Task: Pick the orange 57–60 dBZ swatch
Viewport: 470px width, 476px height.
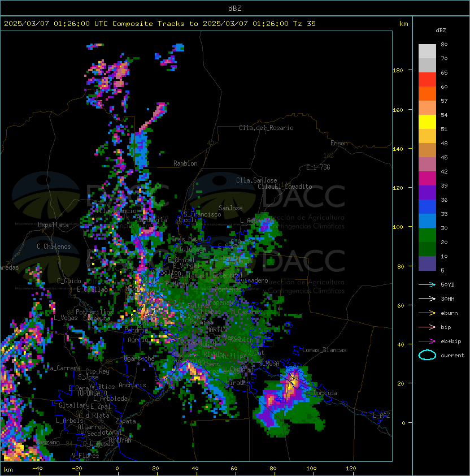Action: coord(427,93)
